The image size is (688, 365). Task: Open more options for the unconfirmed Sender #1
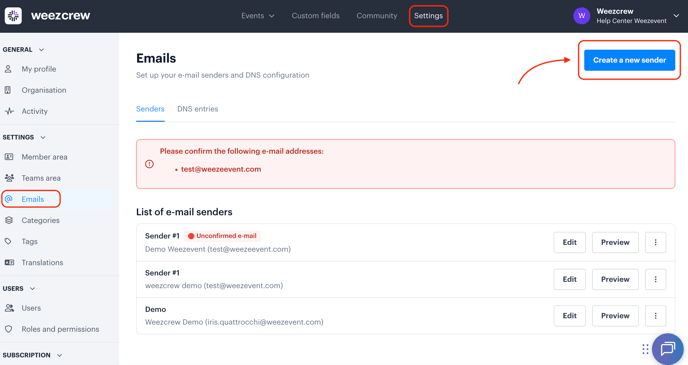pos(656,243)
